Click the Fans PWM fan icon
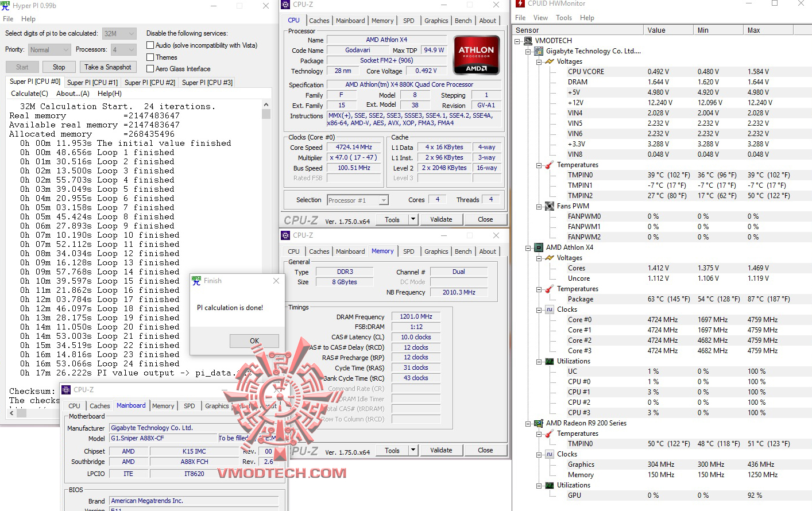 [x=550, y=206]
